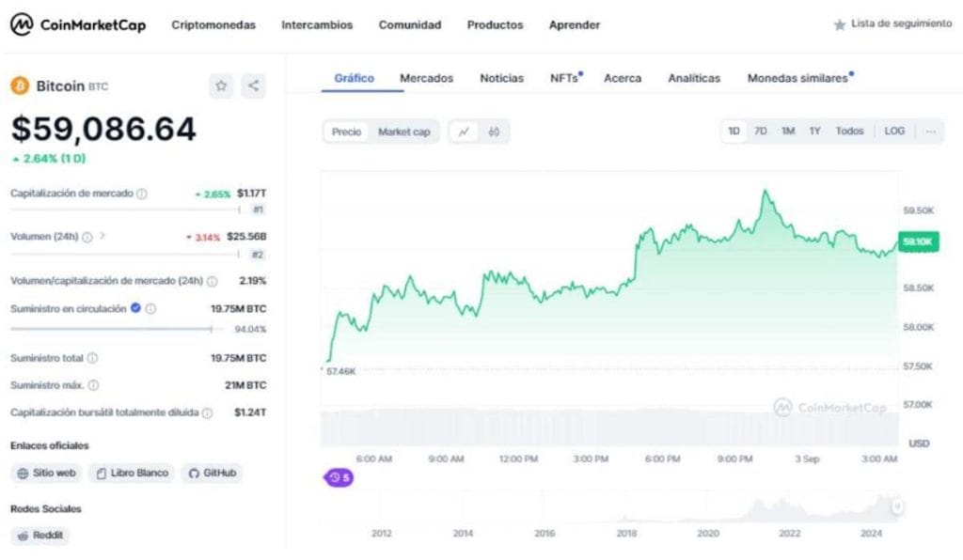Expand Volumen (24h) details chevron
This screenshot has height=560, width=963.
tap(103, 236)
